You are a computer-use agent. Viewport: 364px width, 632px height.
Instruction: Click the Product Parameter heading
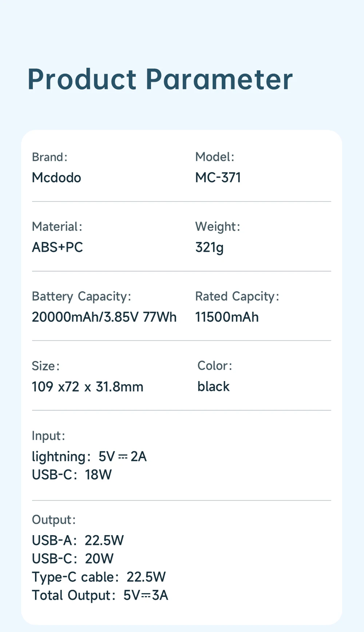[160, 79]
